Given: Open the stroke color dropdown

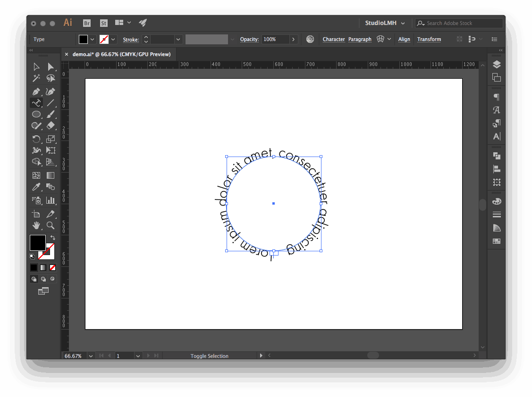Looking at the screenshot, I should click(x=113, y=39).
